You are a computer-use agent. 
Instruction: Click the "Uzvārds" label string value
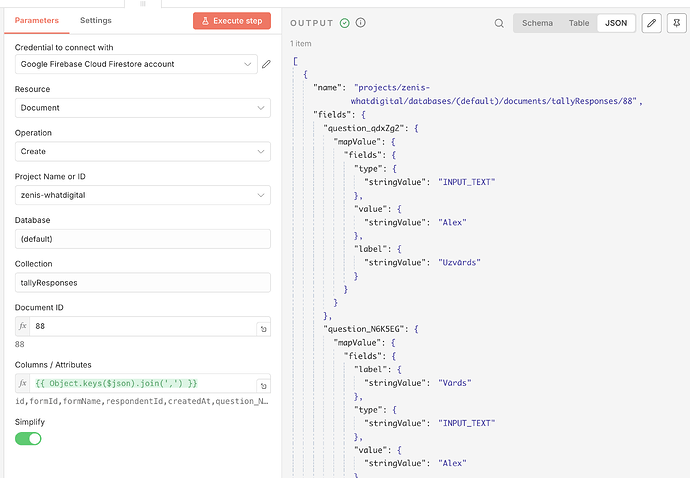pos(459,262)
